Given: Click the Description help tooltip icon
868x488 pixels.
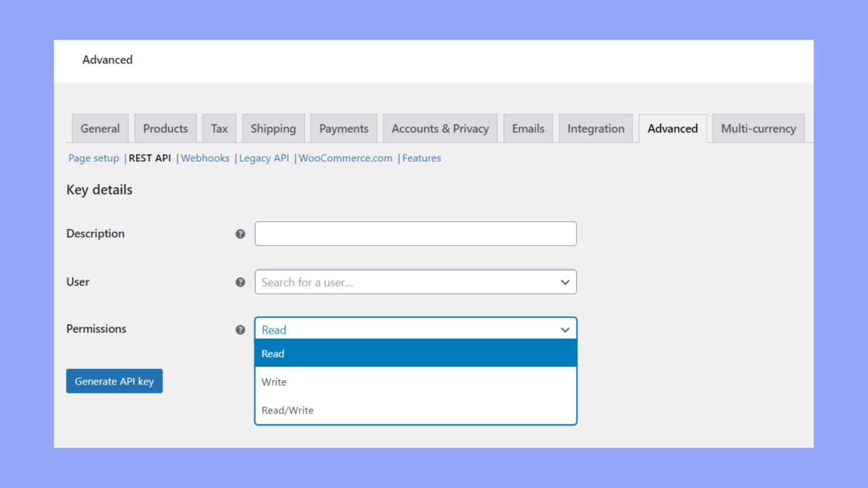Looking at the screenshot, I should pyautogui.click(x=240, y=233).
